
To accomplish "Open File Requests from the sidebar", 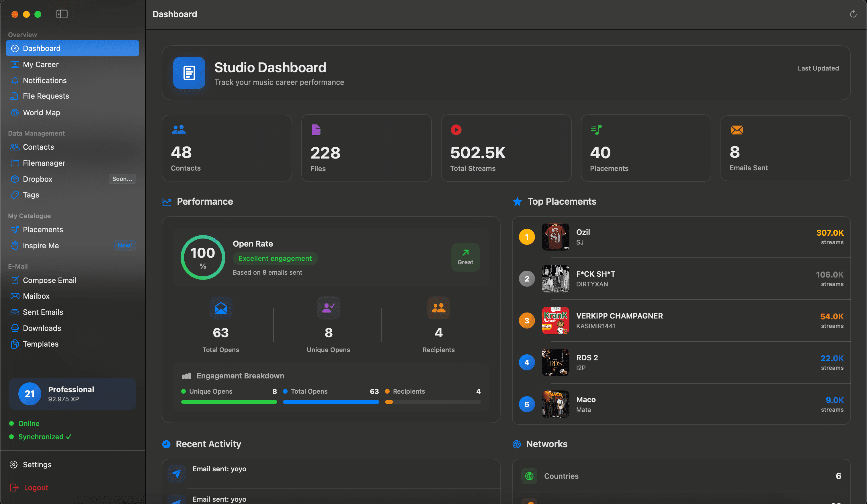I will [x=46, y=96].
